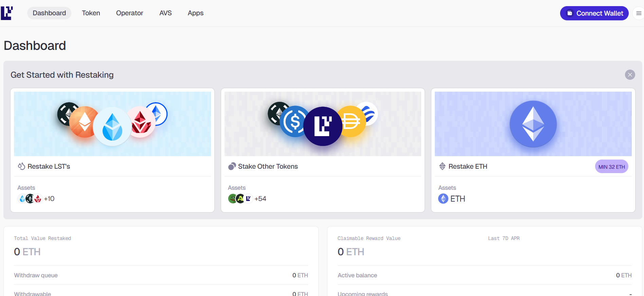This screenshot has height=296, width=644.
Task: Click the ETH asset label under Restake ETH
Action: pyautogui.click(x=458, y=199)
